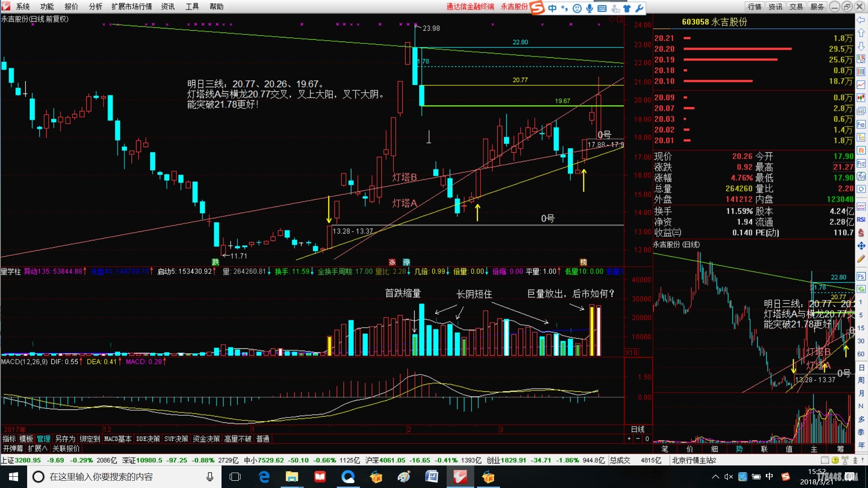Open the red line chart icon in sidebar
This screenshot has width=868, height=488.
(861, 85)
